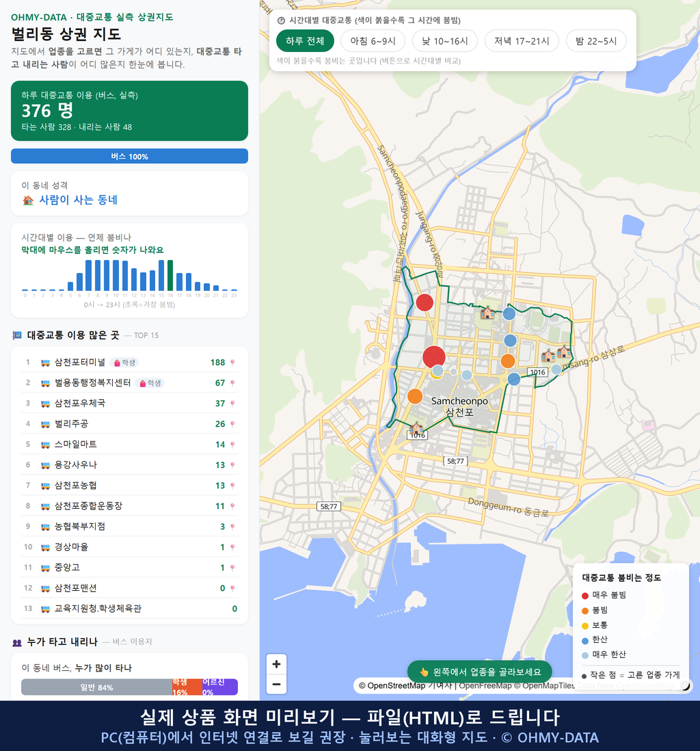This screenshot has height=751, width=700.
Task: Click the orange 학생 16% bar segment
Action: pyautogui.click(x=187, y=687)
